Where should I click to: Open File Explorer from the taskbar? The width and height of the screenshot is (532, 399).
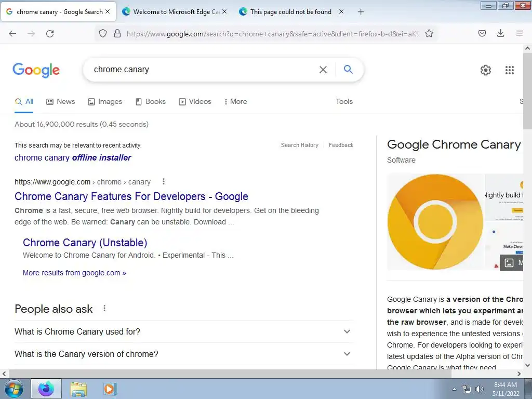[78, 389]
